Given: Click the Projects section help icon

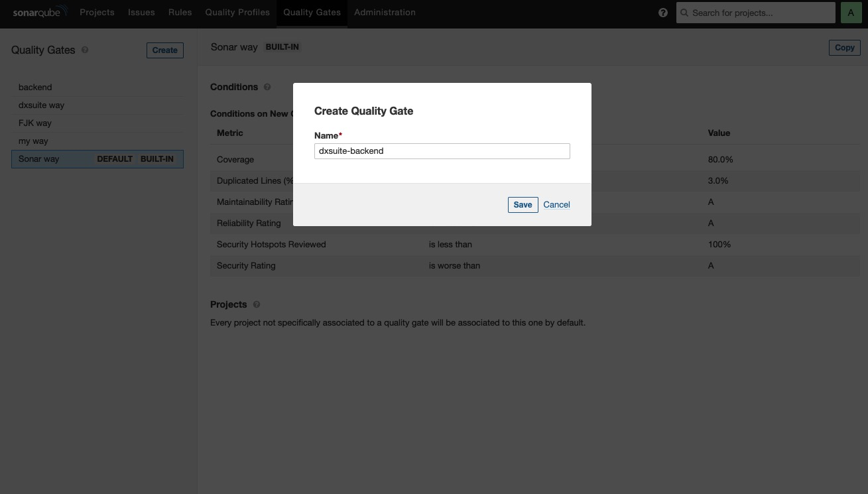Looking at the screenshot, I should pos(257,304).
